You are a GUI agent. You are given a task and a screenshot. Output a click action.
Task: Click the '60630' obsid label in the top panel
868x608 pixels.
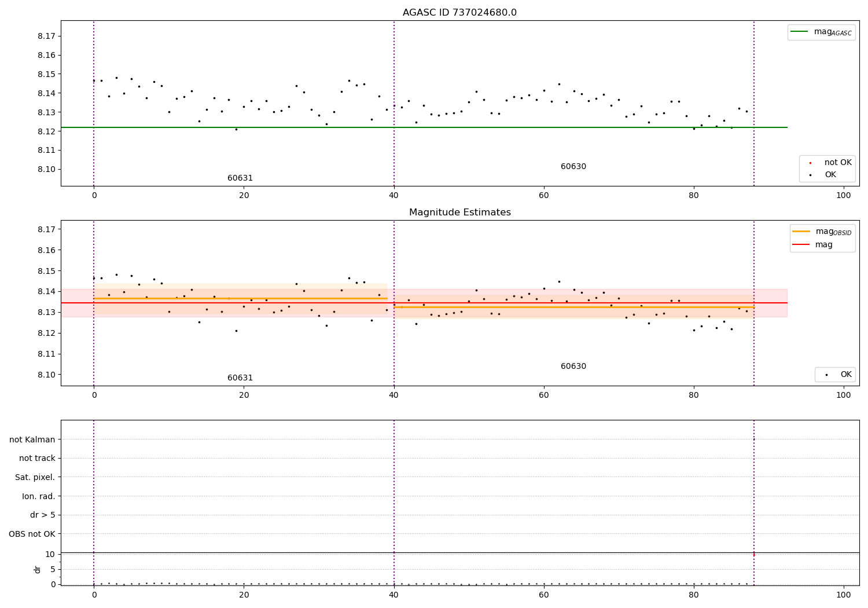pyautogui.click(x=573, y=167)
